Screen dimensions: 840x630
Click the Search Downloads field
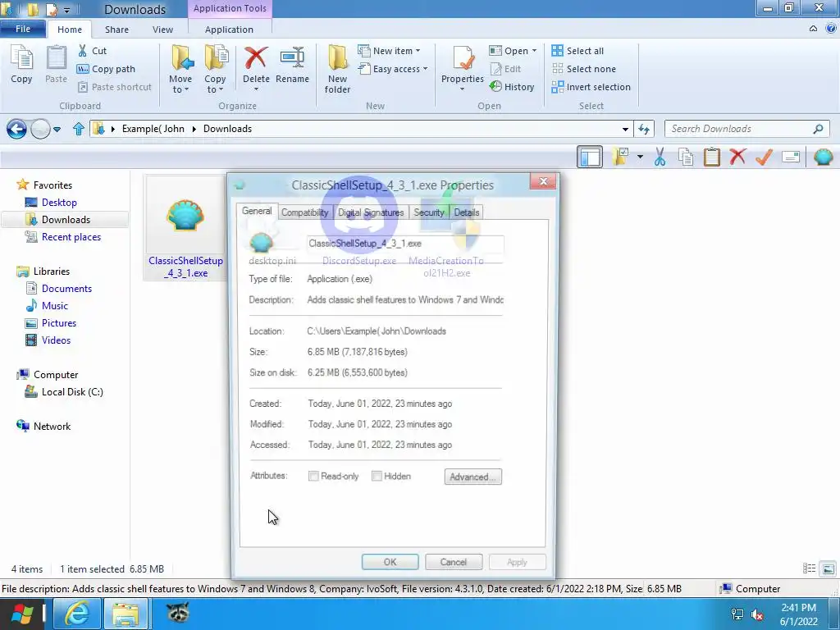(746, 129)
